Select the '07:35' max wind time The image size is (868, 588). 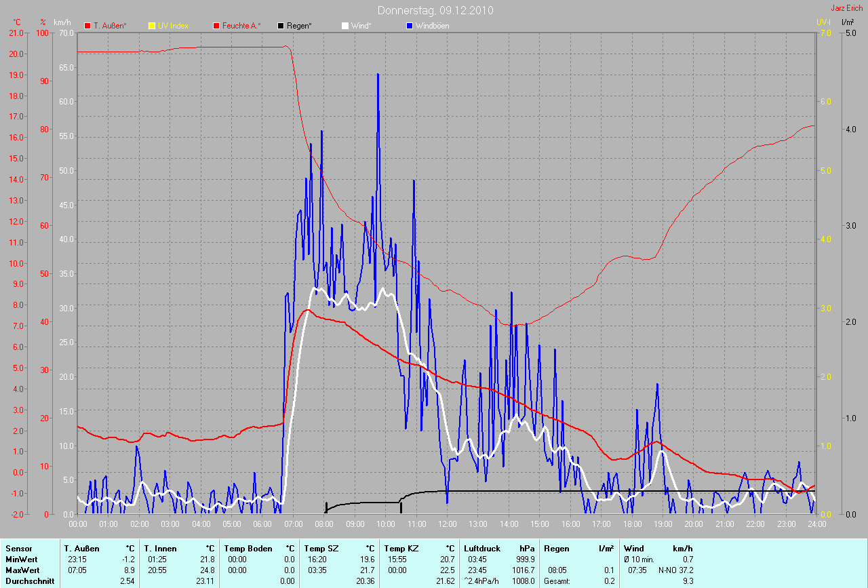[x=637, y=570]
